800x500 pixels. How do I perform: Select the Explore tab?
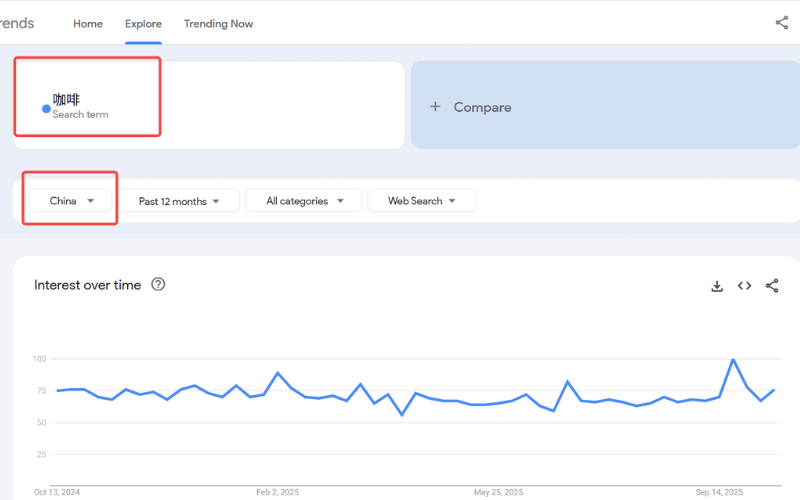click(143, 24)
